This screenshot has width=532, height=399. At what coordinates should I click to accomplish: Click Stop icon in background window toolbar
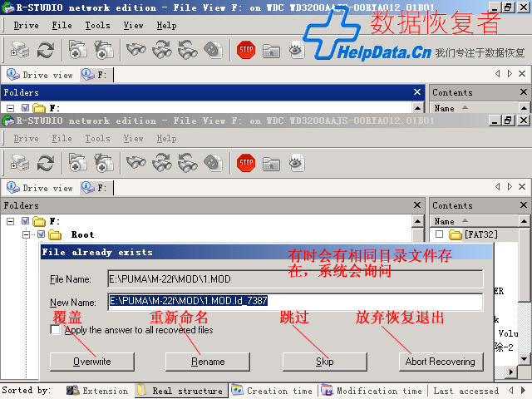click(246, 50)
